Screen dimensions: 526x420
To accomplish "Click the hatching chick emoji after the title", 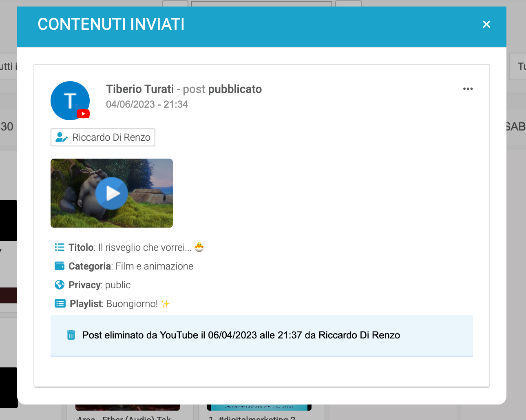I will [x=199, y=247].
